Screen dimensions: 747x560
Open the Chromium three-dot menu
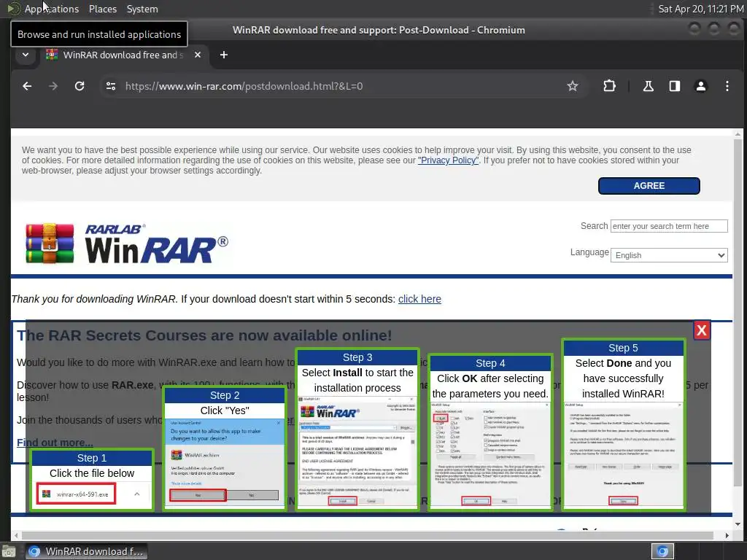(x=727, y=86)
